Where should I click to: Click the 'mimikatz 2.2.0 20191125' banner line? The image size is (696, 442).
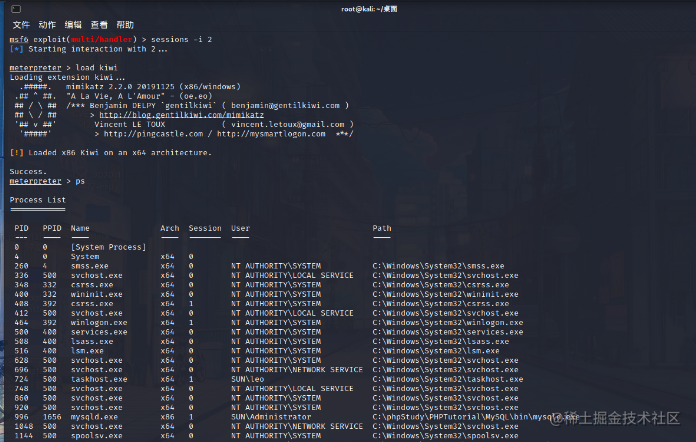(153, 87)
